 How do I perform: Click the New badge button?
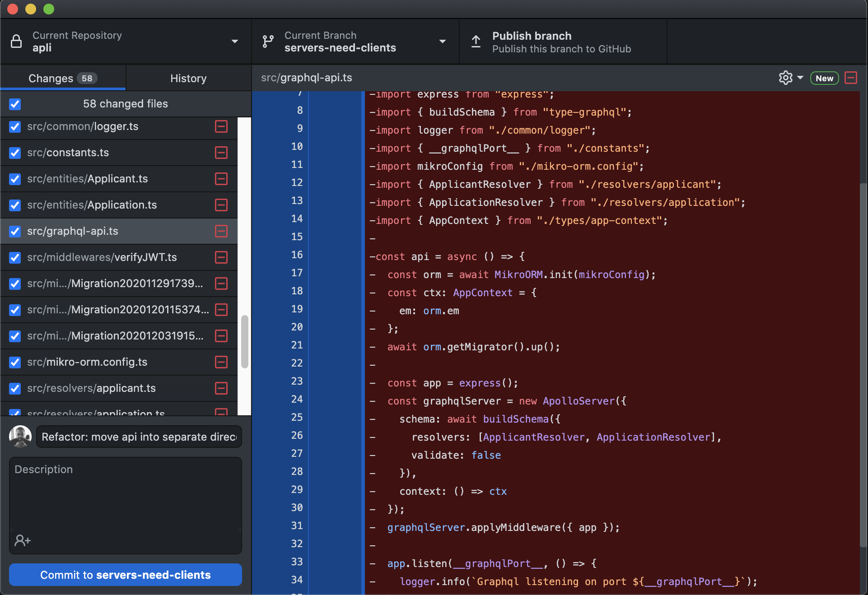[x=824, y=78]
